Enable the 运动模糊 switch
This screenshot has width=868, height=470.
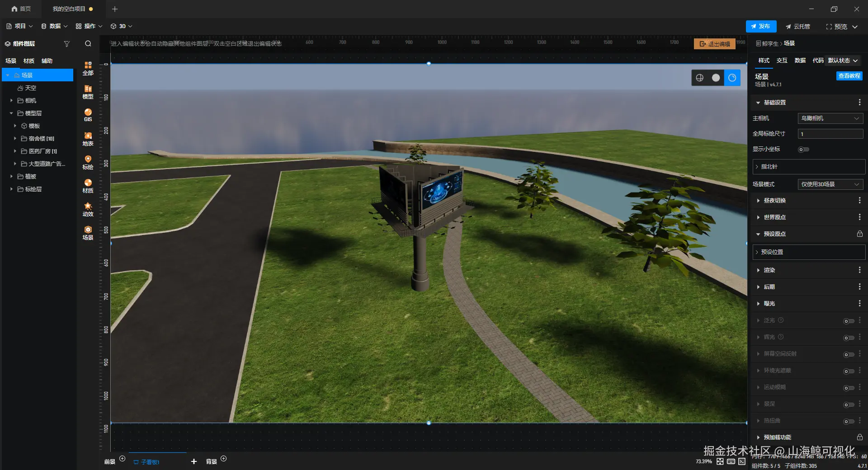(x=849, y=388)
